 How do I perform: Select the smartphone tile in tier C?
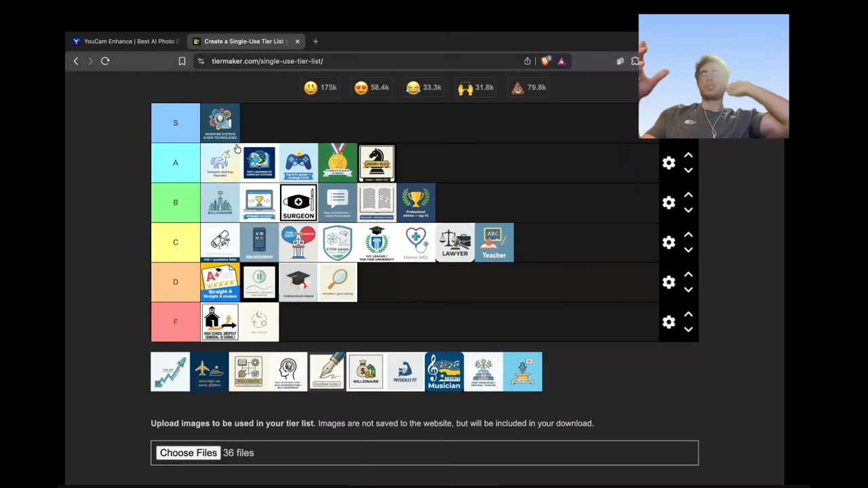point(259,242)
